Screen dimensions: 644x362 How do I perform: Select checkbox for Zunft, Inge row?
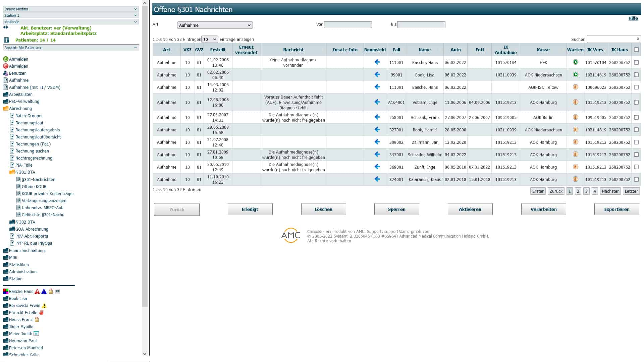tap(636, 167)
